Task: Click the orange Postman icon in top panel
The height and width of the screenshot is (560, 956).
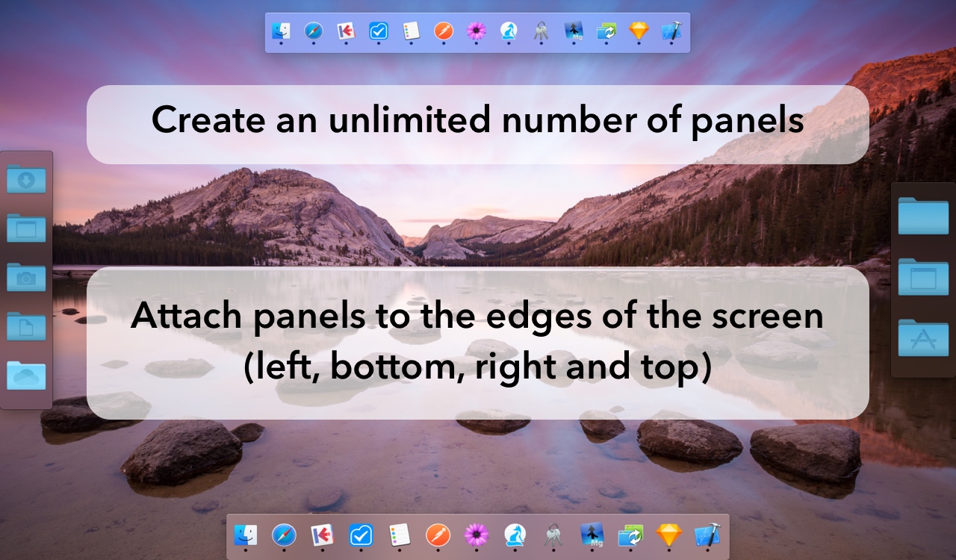Action: click(444, 31)
